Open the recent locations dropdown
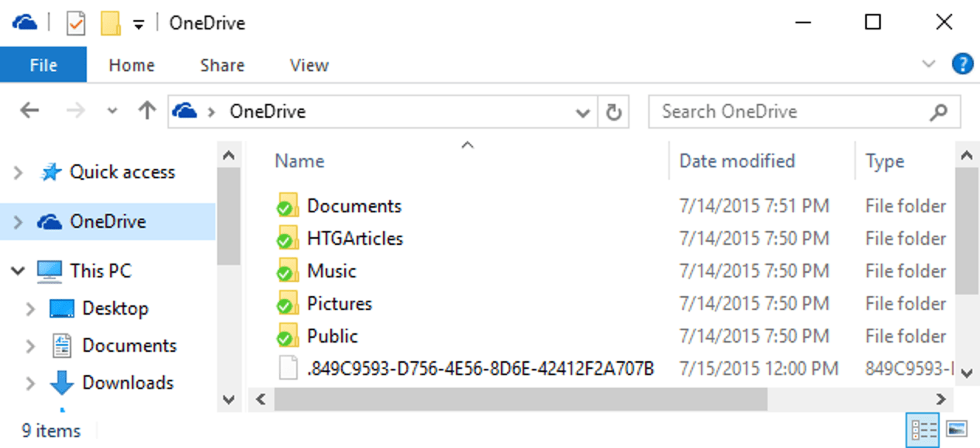The width and height of the screenshot is (980, 448). pyautogui.click(x=112, y=112)
